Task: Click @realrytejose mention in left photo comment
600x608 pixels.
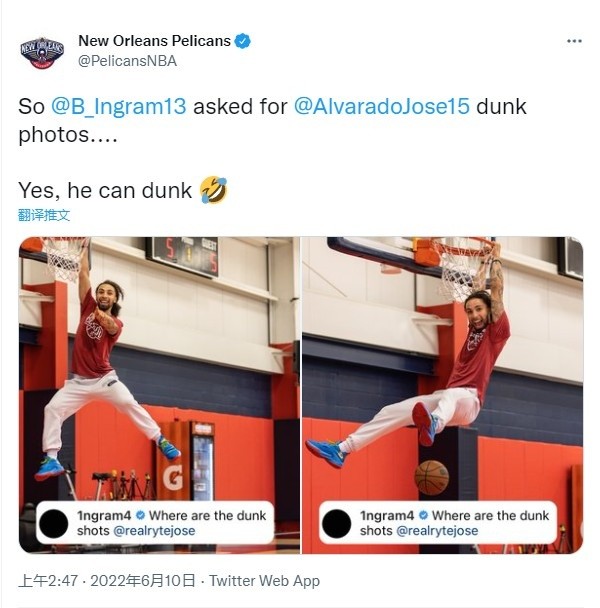Action: [154, 530]
